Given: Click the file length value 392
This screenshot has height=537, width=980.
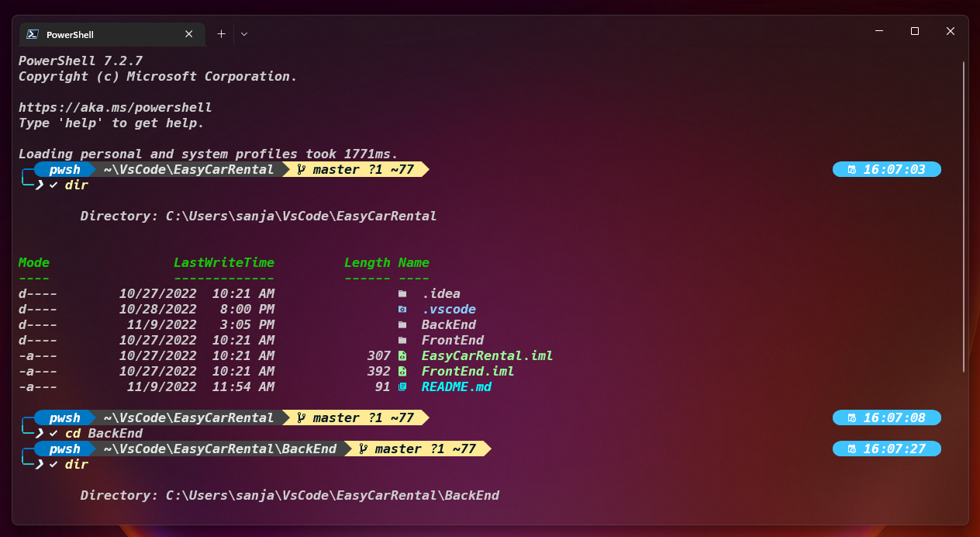Looking at the screenshot, I should [379, 371].
